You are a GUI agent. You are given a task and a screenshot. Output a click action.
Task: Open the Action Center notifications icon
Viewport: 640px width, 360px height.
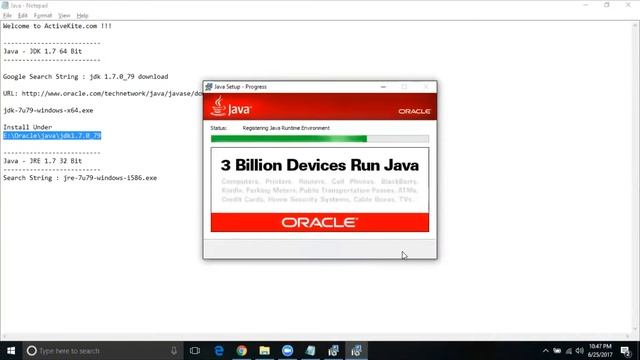pos(625,351)
